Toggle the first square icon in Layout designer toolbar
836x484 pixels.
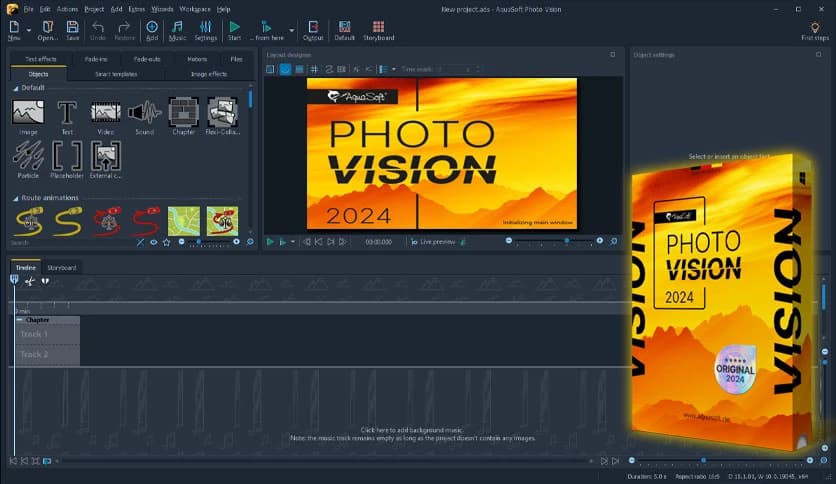click(x=270, y=69)
